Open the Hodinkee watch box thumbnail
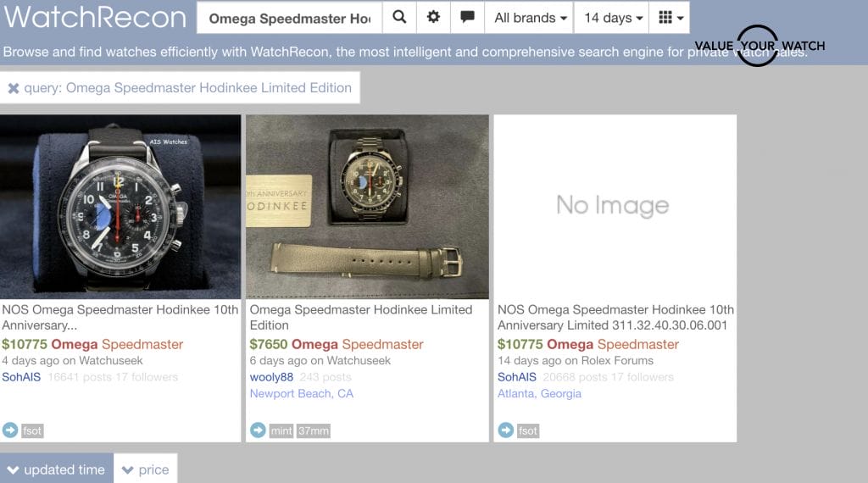868x483 pixels. click(x=367, y=207)
